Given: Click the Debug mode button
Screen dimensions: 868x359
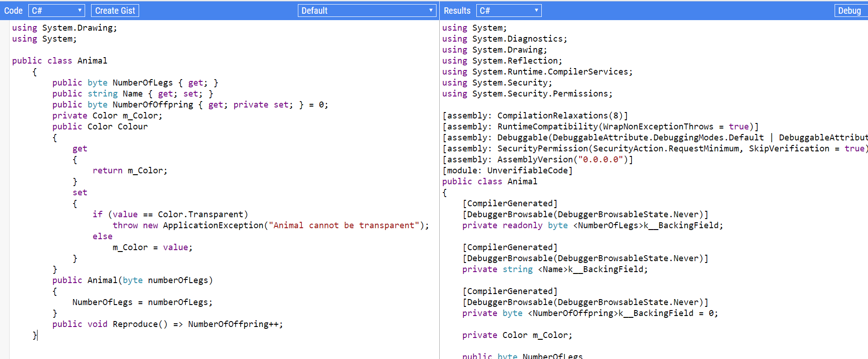Looking at the screenshot, I should [x=849, y=11].
